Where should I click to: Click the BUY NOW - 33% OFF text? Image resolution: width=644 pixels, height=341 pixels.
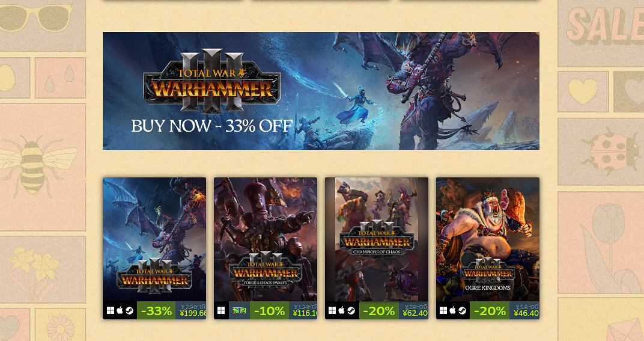[x=212, y=126]
